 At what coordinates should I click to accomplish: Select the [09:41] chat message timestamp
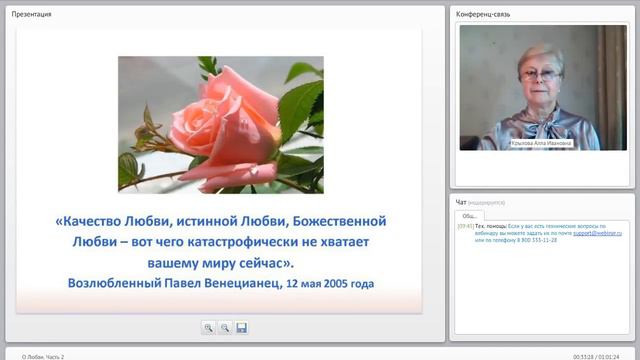point(466,226)
